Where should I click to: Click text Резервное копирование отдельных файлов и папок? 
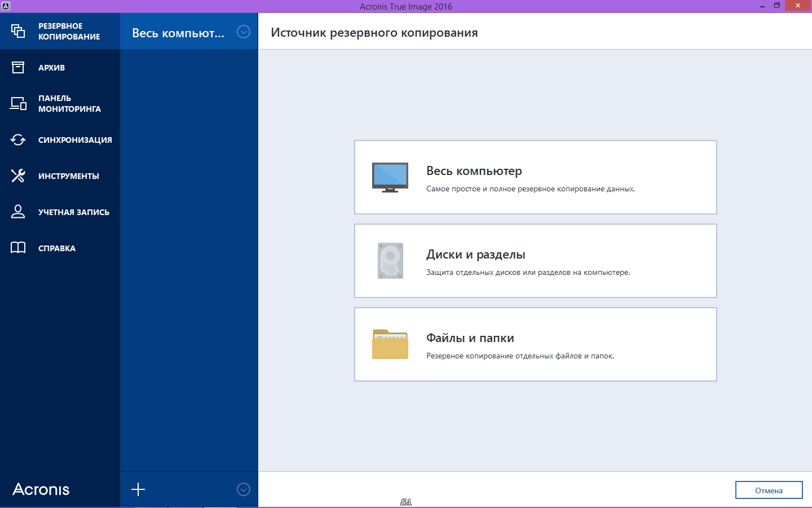click(x=520, y=356)
